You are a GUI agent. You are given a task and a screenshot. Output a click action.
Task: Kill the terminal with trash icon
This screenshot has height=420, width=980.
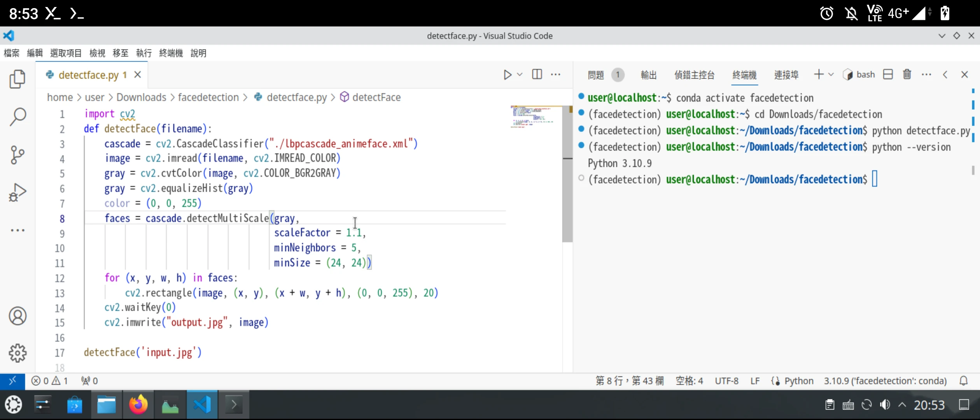tap(907, 74)
